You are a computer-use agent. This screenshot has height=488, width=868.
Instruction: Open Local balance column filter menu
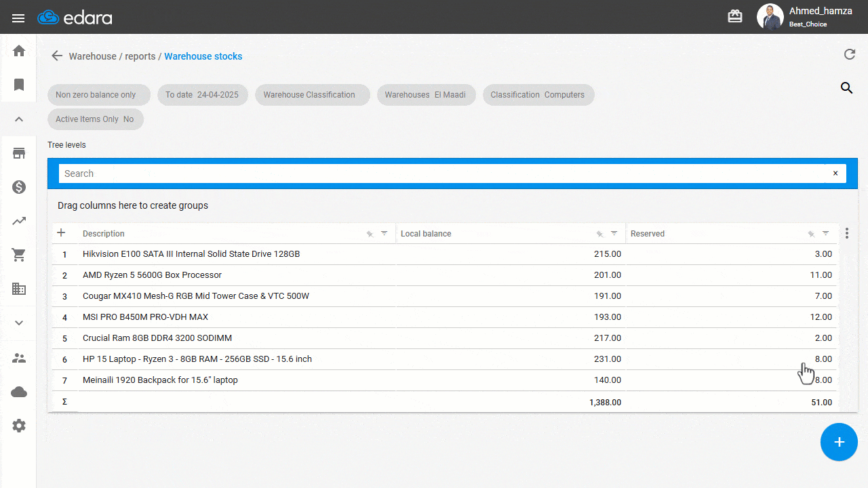coord(614,233)
